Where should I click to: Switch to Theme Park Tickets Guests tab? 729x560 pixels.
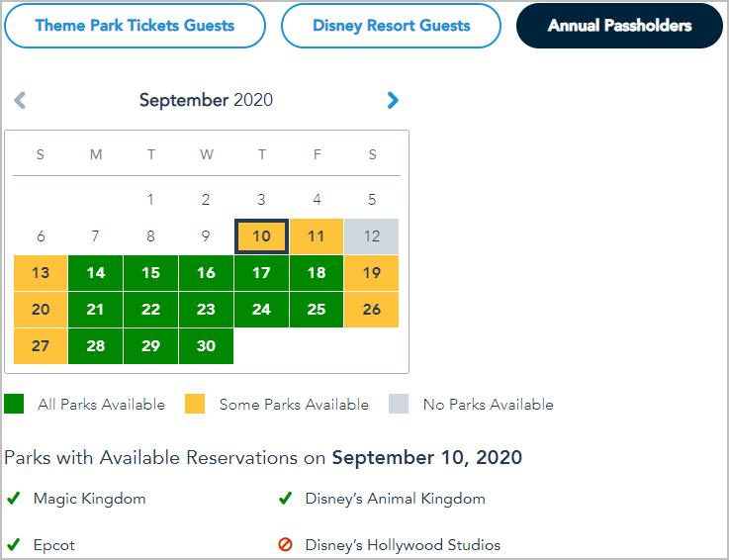[x=135, y=26]
